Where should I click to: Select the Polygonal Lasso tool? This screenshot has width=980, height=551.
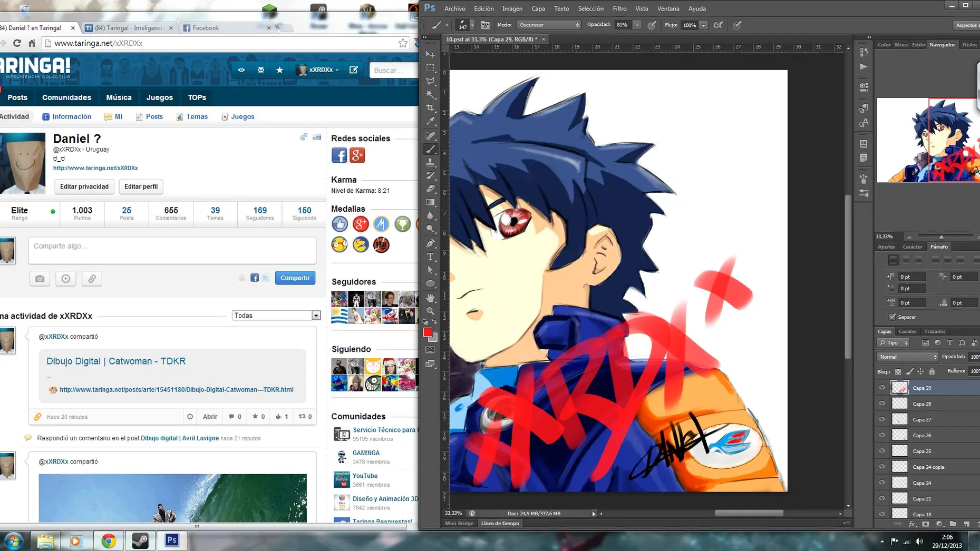coord(431,82)
